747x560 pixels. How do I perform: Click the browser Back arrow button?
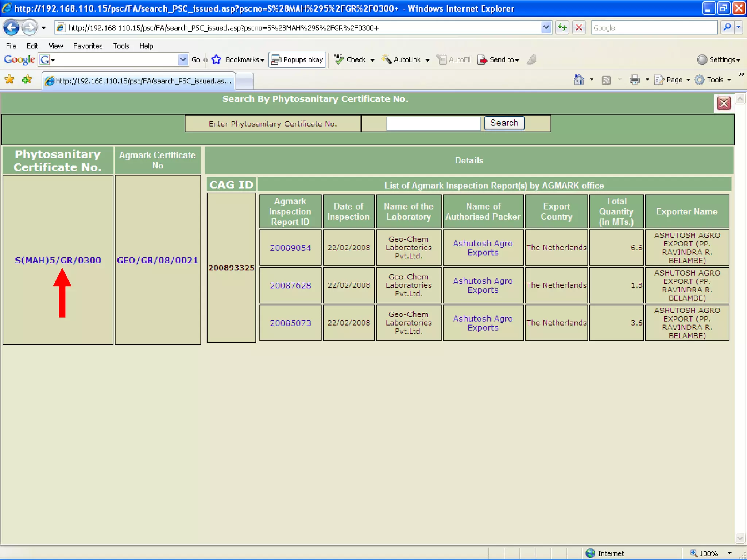pos(11,28)
